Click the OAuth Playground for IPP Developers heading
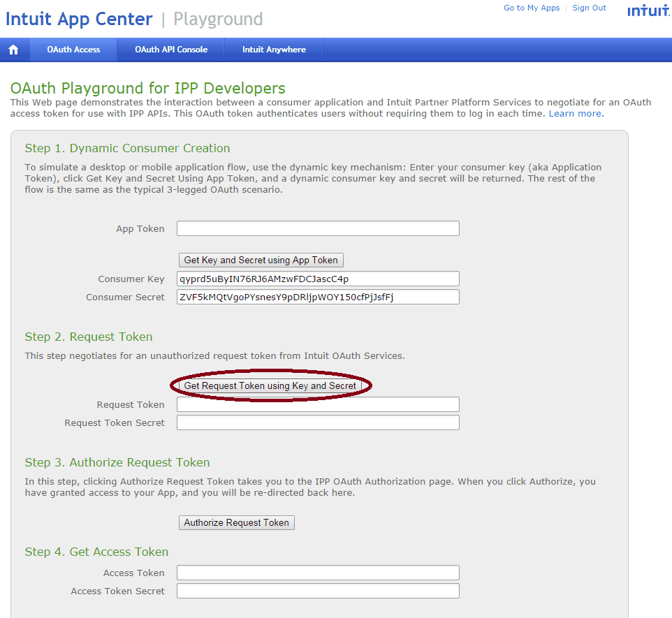This screenshot has width=672, height=618. (x=148, y=88)
